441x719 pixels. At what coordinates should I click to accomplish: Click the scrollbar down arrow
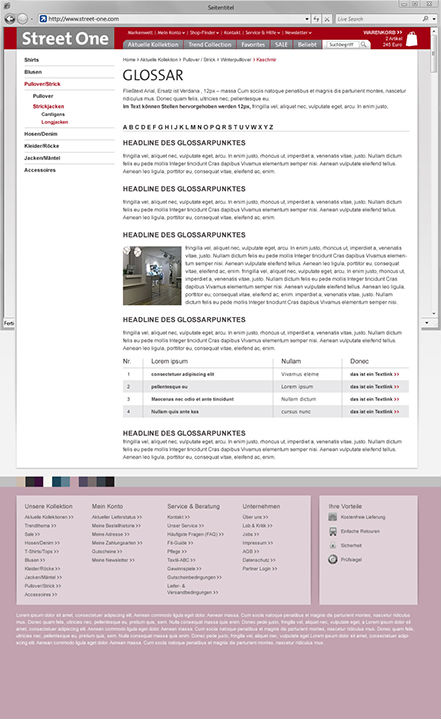[x=434, y=314]
